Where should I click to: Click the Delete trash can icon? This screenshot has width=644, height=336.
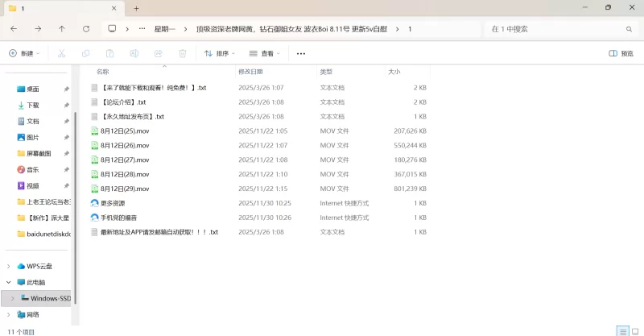182,54
